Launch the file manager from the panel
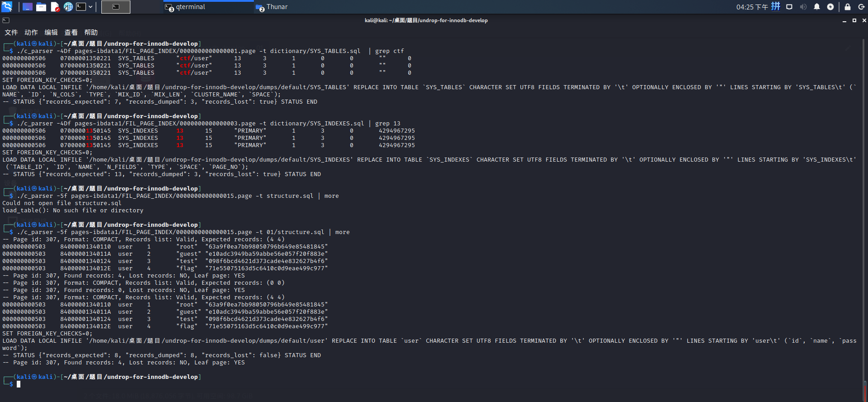The height and width of the screenshot is (402, 868). pyautogui.click(x=41, y=7)
